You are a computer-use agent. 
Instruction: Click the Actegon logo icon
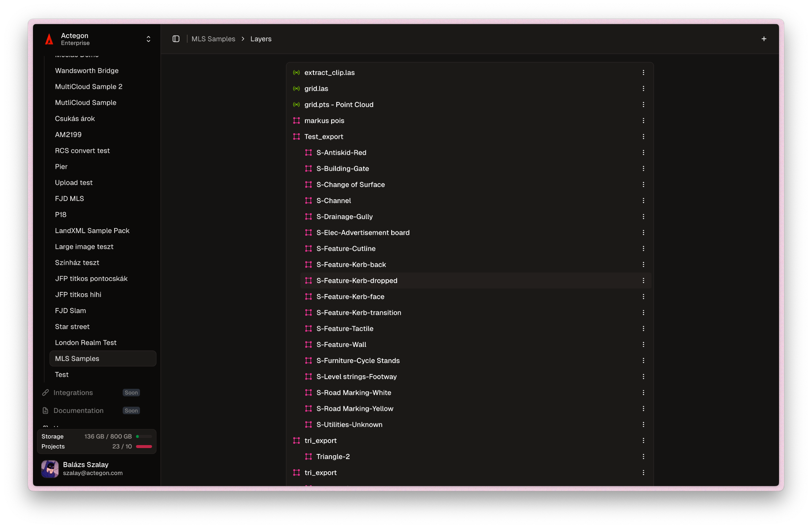[49, 39]
